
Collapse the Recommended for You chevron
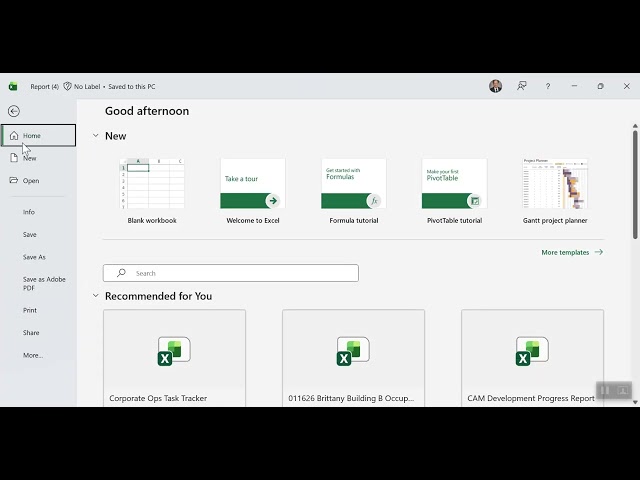[x=96, y=296]
